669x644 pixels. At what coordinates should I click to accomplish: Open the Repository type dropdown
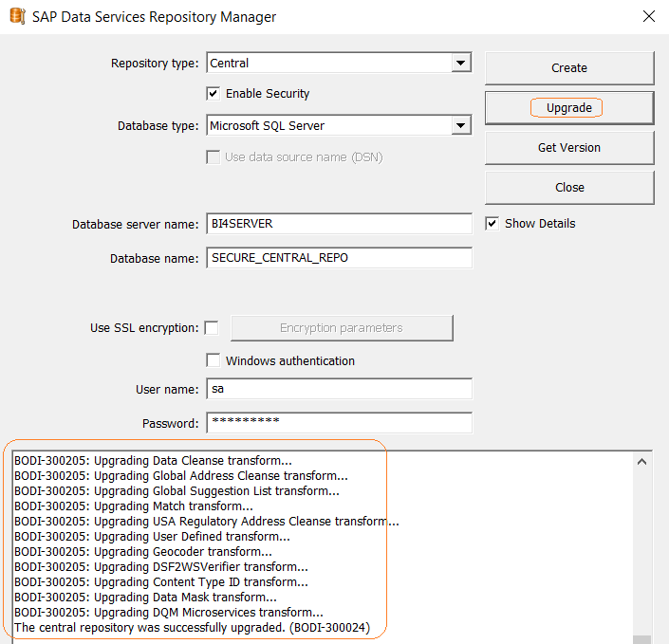tap(460, 64)
